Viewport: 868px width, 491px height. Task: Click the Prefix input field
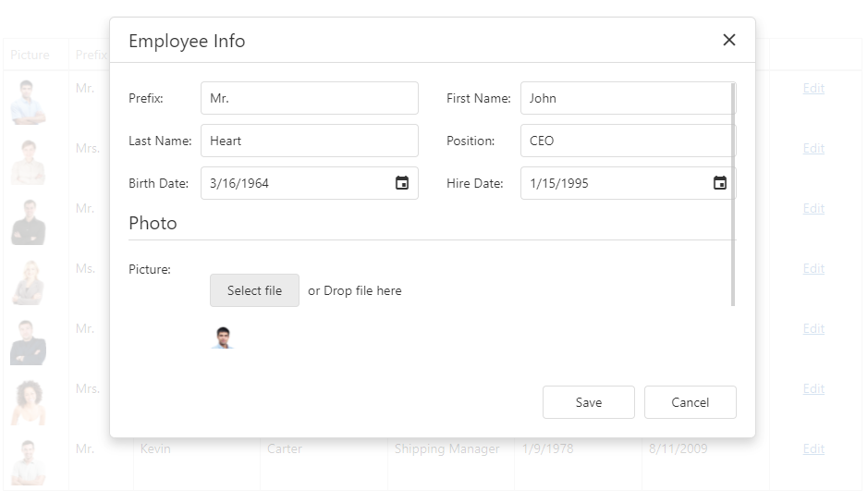(310, 98)
